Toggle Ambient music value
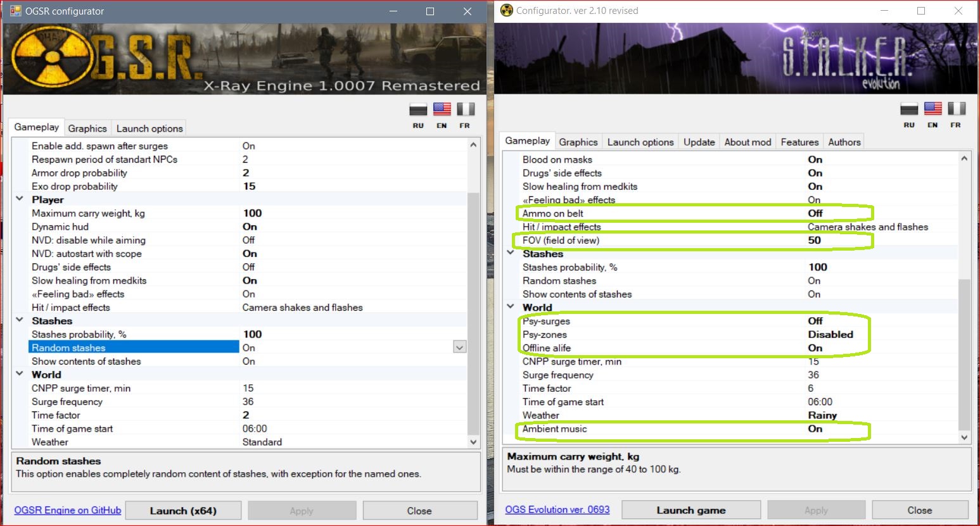The width and height of the screenshot is (980, 526). click(x=815, y=429)
